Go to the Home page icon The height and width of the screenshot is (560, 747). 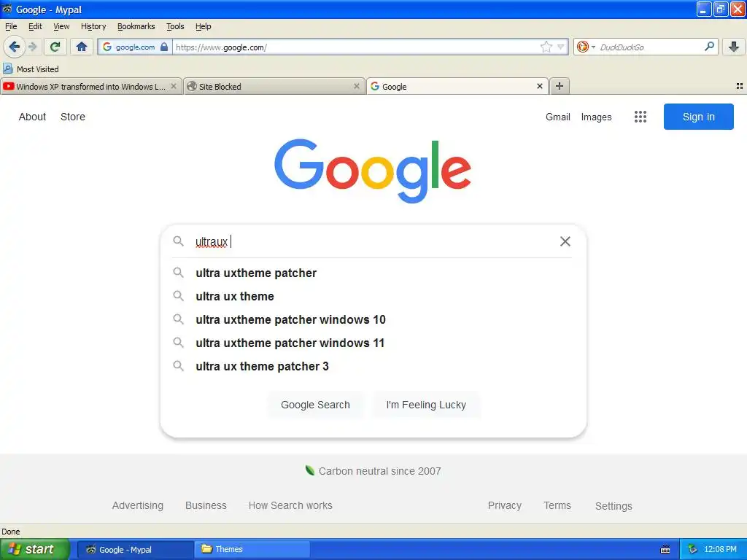point(82,47)
